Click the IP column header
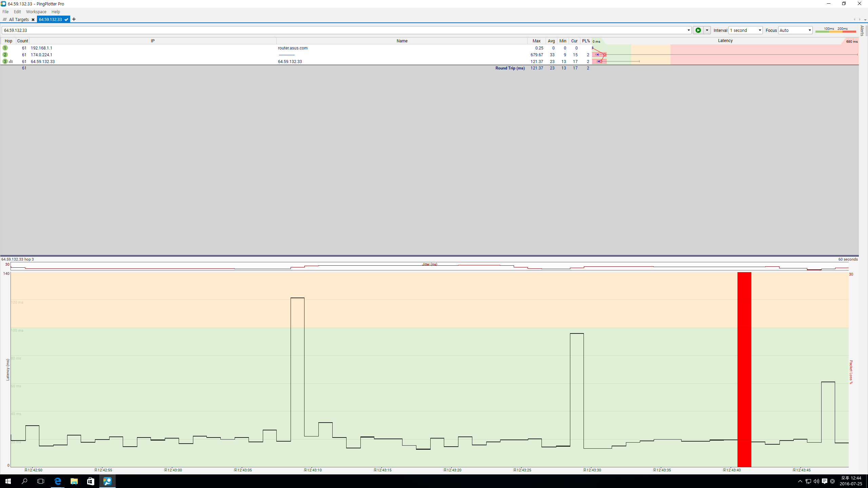 153,41
